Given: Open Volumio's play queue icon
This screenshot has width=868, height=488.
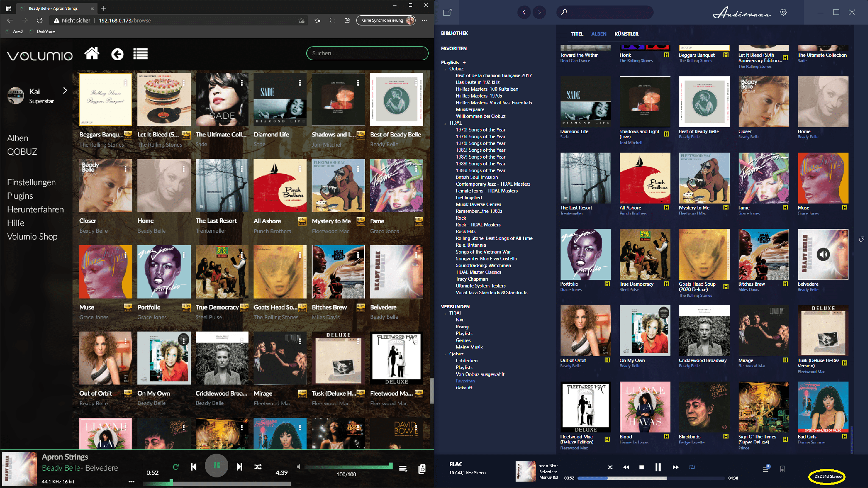Looking at the screenshot, I should pyautogui.click(x=403, y=468).
